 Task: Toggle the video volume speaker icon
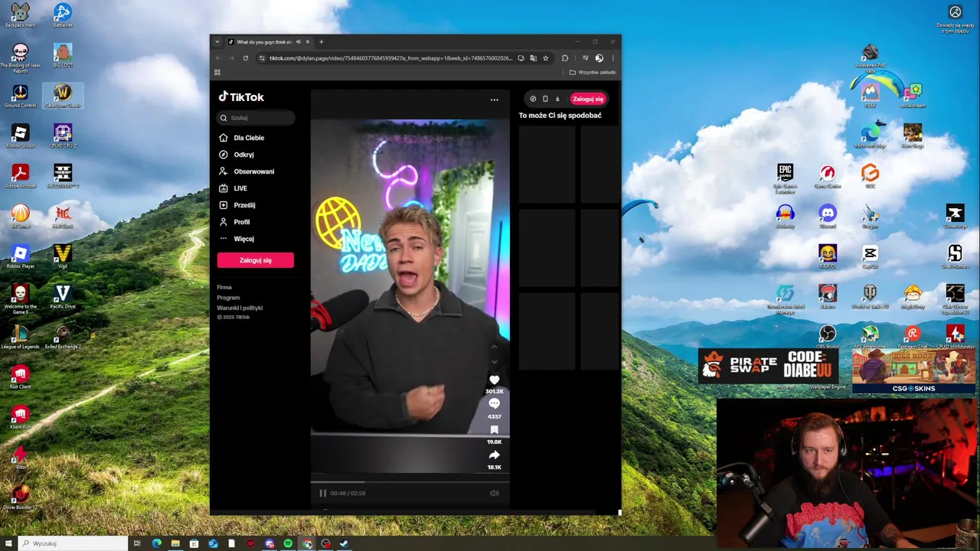494,494
